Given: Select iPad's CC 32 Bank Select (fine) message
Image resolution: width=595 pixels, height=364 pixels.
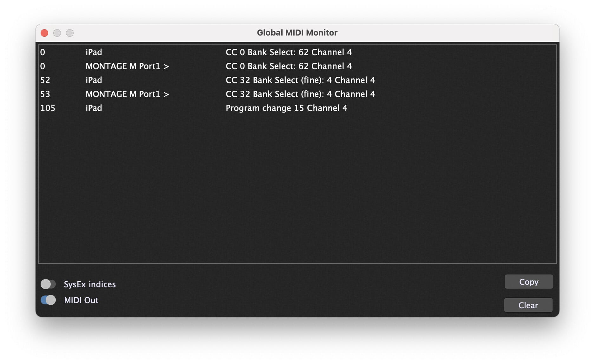Looking at the screenshot, I should point(300,80).
